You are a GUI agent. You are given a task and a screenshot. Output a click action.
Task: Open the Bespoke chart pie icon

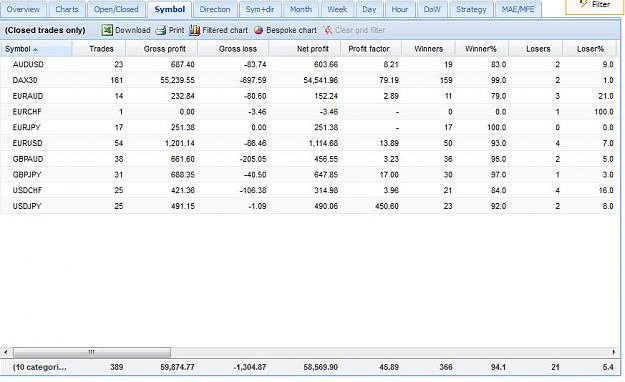[258, 30]
